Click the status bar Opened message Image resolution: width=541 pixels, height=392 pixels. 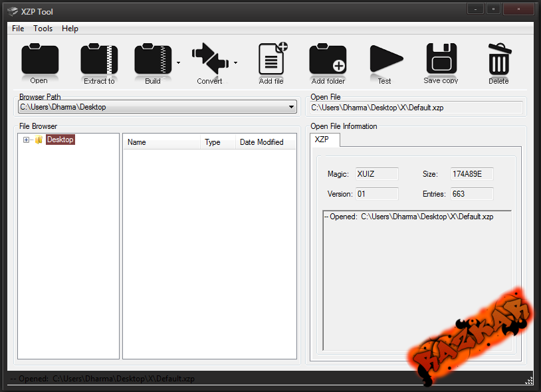pos(102,379)
